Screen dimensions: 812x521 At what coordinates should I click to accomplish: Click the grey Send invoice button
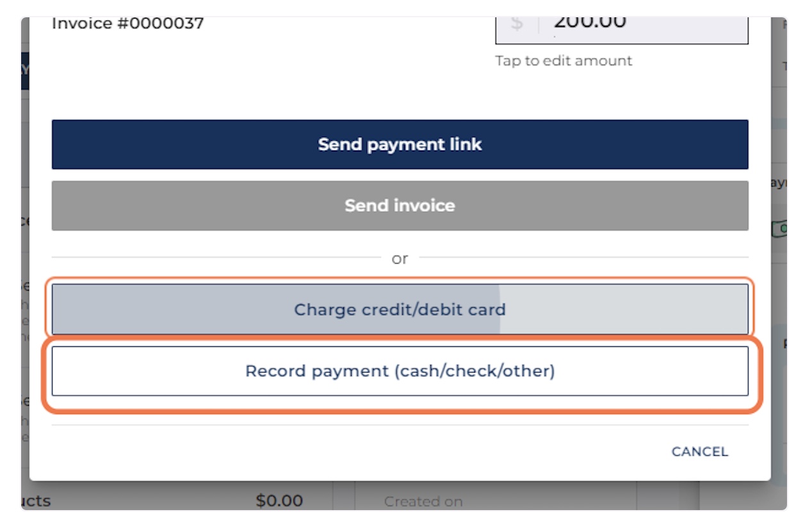tap(400, 205)
